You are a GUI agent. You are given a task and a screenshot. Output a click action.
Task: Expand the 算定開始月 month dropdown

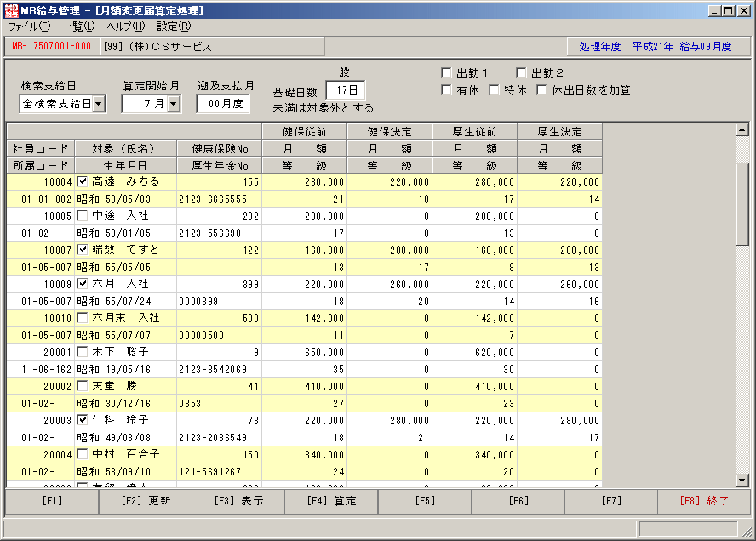pyautogui.click(x=174, y=104)
